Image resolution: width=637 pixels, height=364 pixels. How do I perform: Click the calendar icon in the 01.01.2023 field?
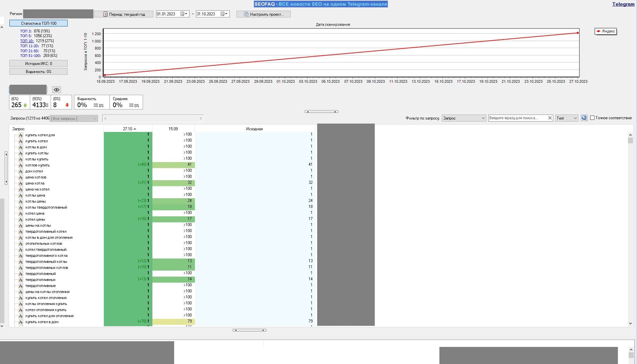click(x=183, y=14)
